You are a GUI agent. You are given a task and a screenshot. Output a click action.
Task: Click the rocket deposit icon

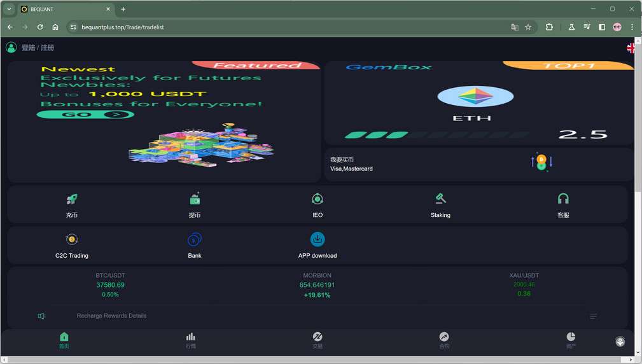72,199
